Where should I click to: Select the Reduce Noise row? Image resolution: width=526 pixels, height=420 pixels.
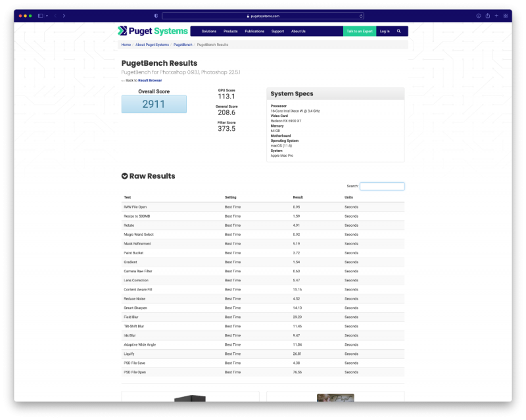[x=262, y=298]
